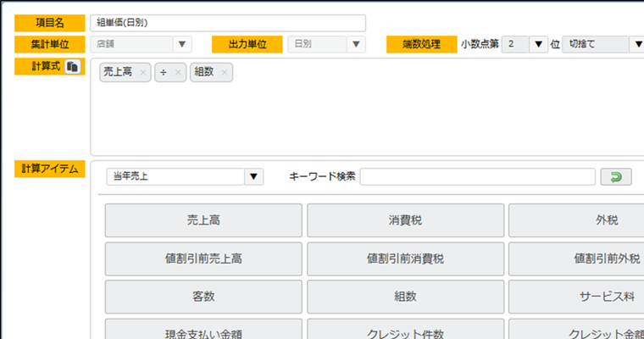644x339 pixels.
Task: Open the 集計単位 dropdown showing 店舗
Action: point(182,44)
